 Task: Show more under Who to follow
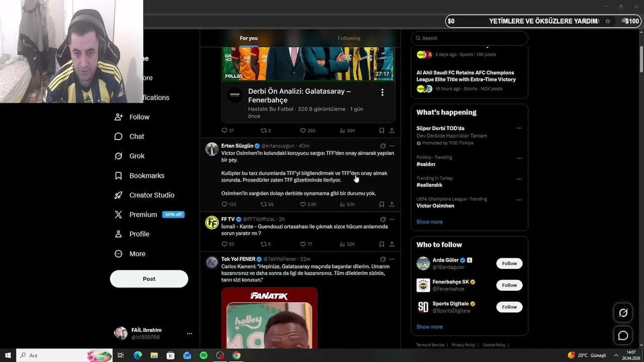(x=429, y=327)
